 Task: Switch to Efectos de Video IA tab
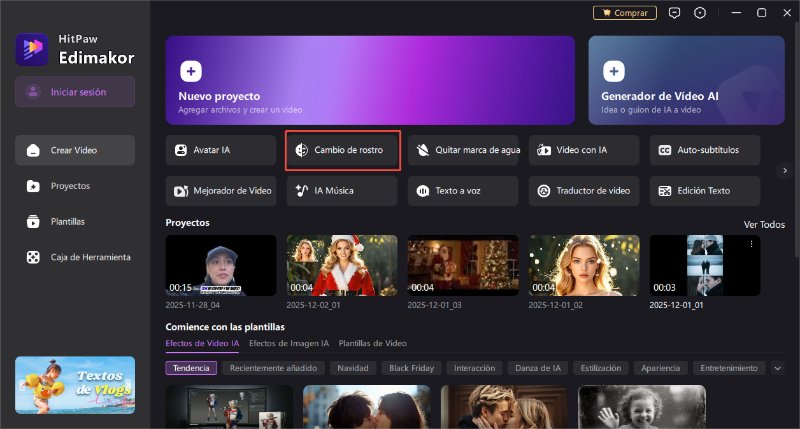pos(202,343)
